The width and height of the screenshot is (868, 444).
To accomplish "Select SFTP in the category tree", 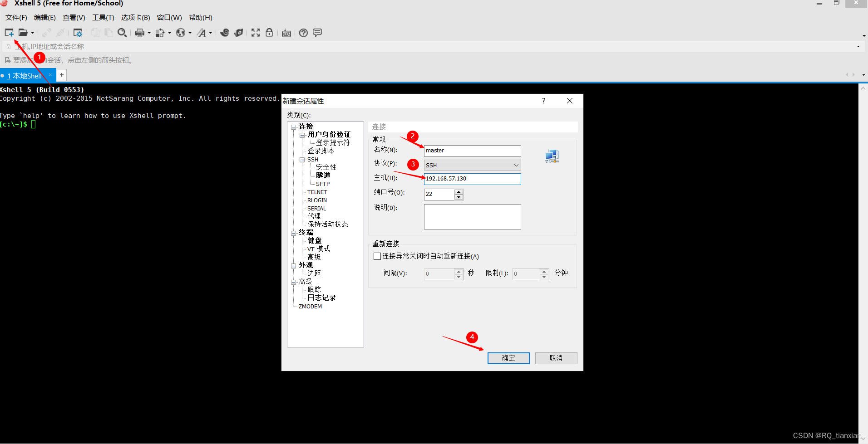I will point(323,184).
